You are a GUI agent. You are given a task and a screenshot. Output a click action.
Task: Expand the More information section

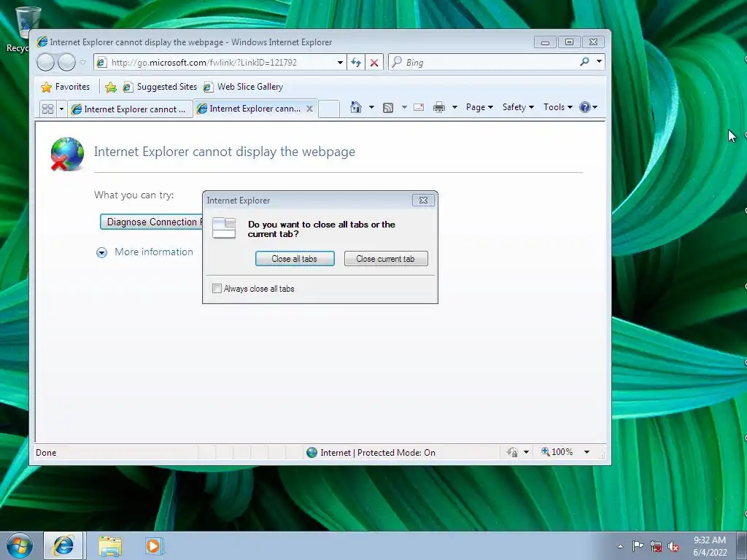[x=145, y=252]
